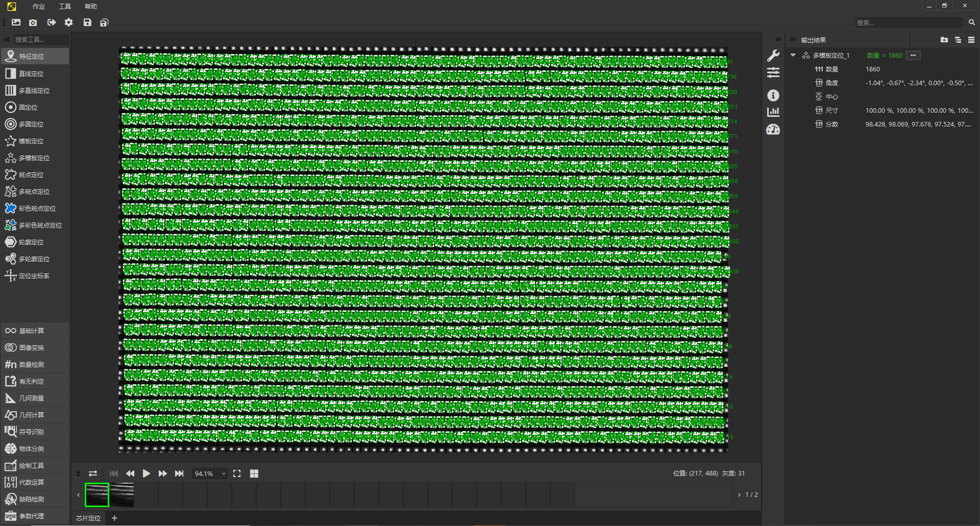Open settings via the gear icon

point(69,22)
